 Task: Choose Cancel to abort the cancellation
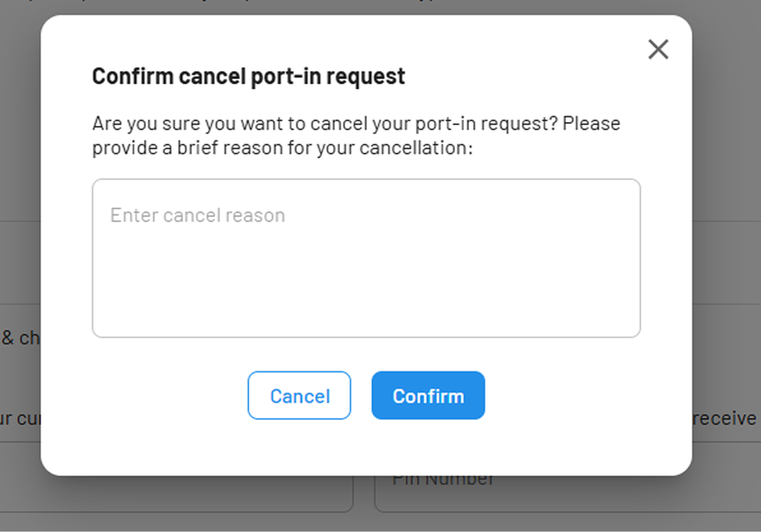299,395
